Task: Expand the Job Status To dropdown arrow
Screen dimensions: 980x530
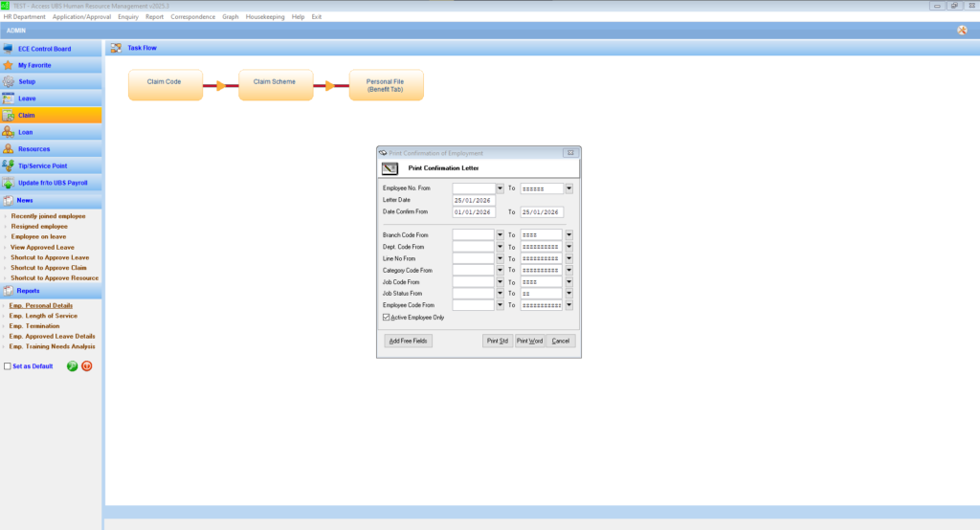Action: pyautogui.click(x=568, y=294)
